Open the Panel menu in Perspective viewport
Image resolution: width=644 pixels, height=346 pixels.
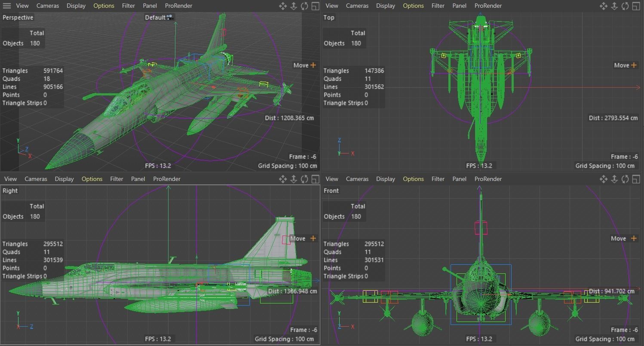click(x=150, y=6)
